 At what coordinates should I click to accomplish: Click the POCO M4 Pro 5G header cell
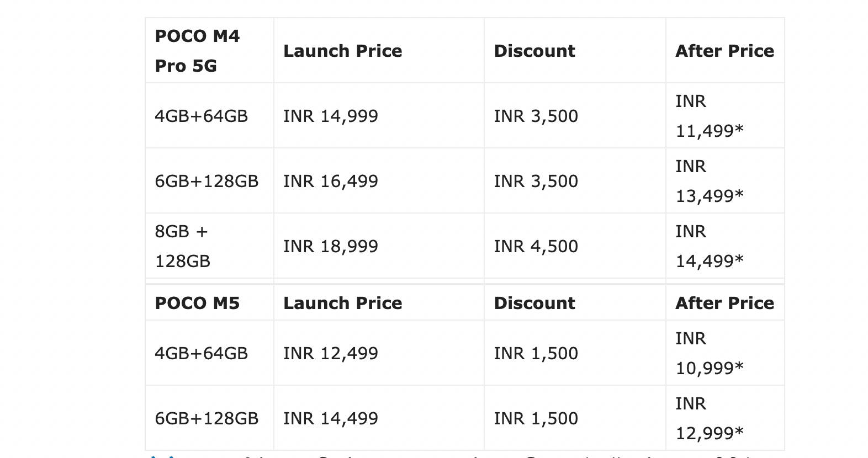(197, 51)
